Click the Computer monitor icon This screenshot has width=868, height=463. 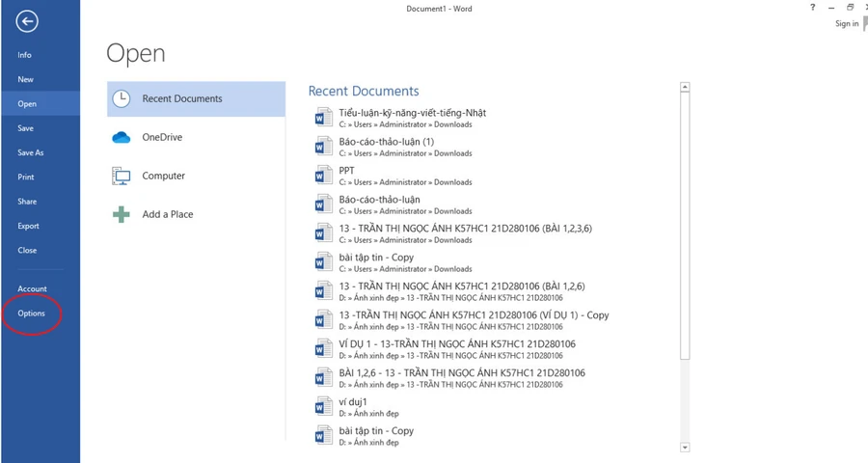click(x=122, y=177)
